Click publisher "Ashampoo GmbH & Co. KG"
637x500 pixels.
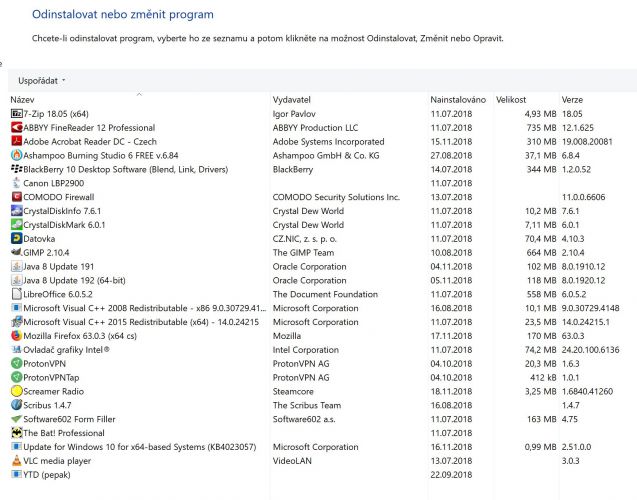point(326,155)
